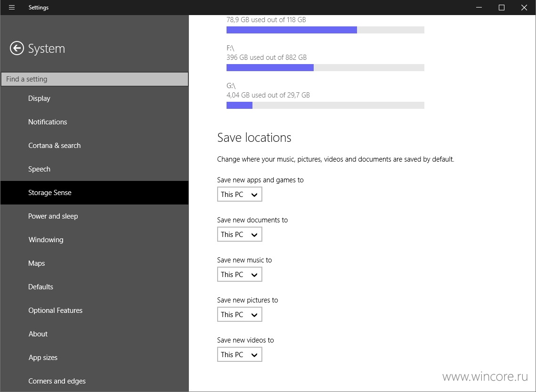This screenshot has width=536, height=392.
Task: Go back using the System back arrow
Action: pos(17,48)
